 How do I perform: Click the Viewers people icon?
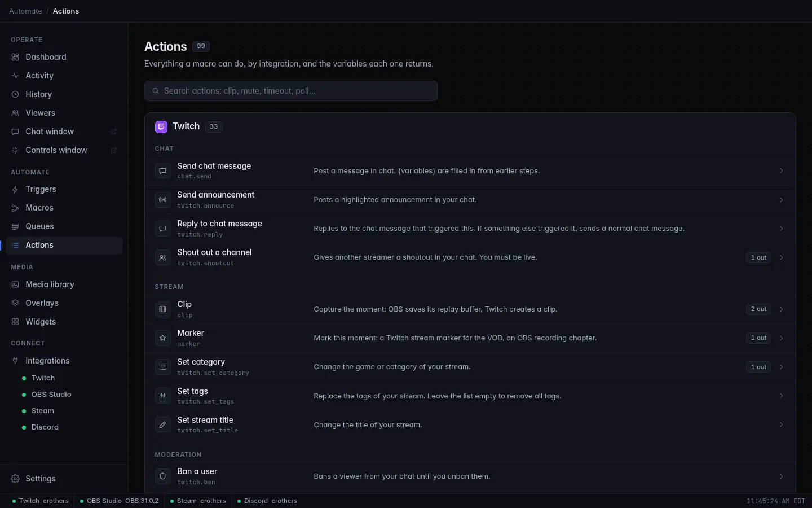coord(15,113)
